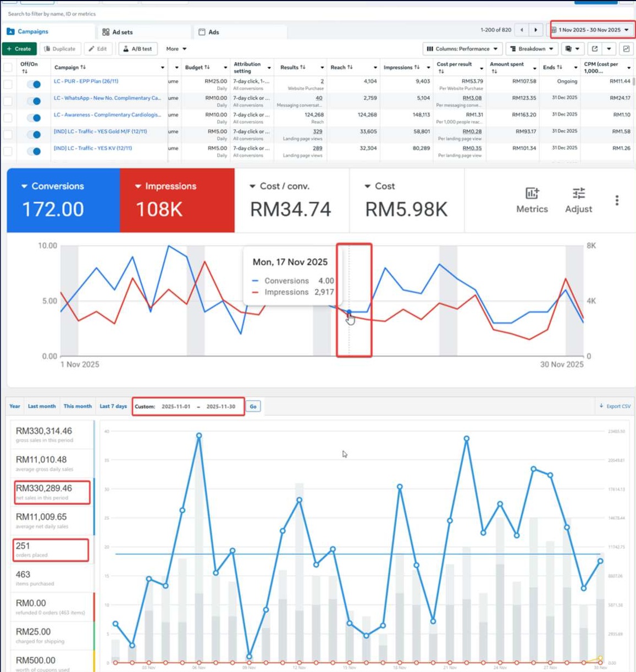Click the reports icon dropdown next to Breakdown
This screenshot has height=672, width=636.
pyautogui.click(x=572, y=49)
